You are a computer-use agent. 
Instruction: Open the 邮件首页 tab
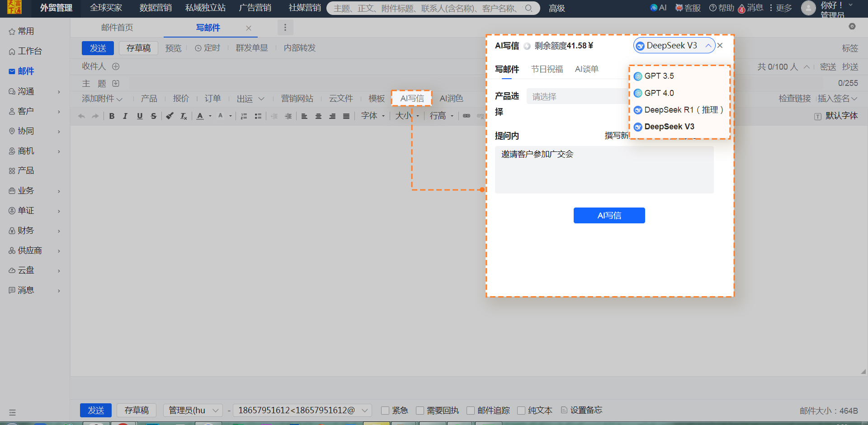point(117,28)
